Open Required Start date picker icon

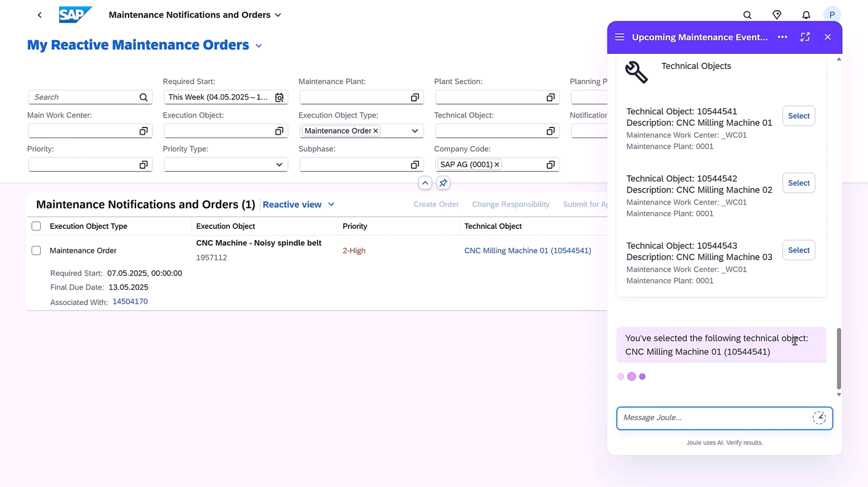tap(279, 97)
